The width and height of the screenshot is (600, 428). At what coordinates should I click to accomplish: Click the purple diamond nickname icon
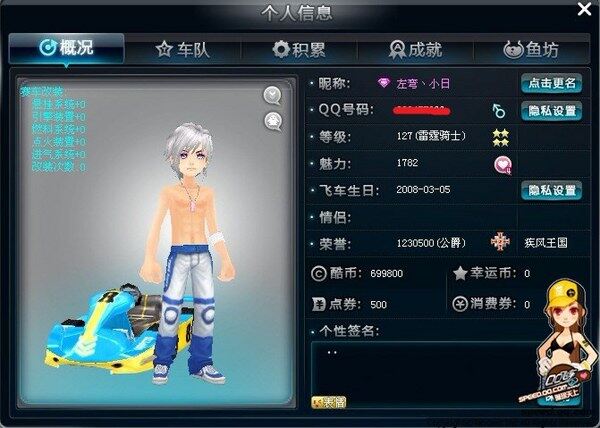384,83
